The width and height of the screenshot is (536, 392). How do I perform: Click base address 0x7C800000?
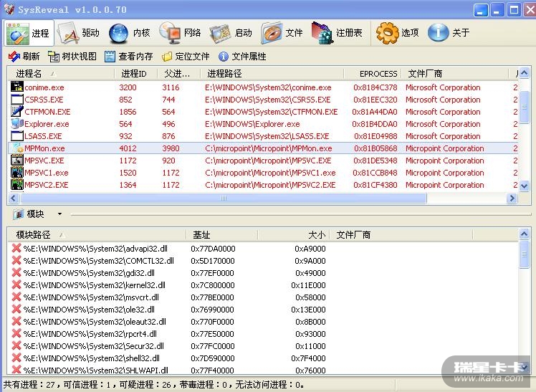coord(213,285)
